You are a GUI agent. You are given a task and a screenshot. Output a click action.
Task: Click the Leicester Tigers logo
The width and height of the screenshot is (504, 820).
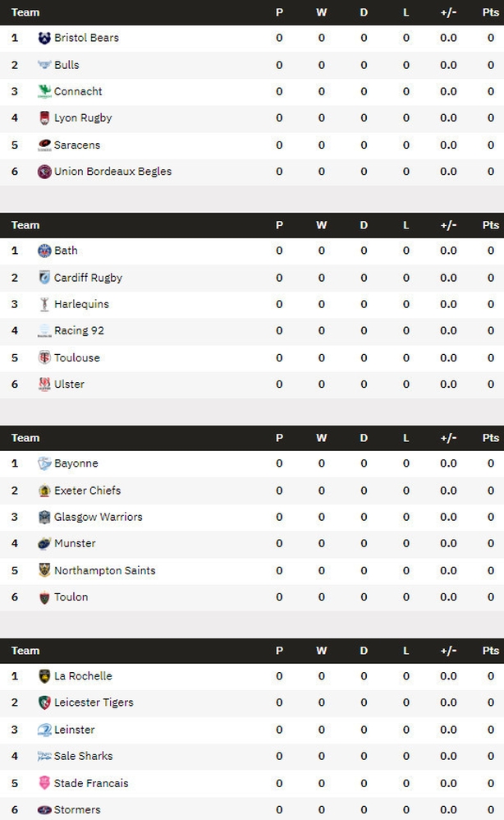pyautogui.click(x=44, y=703)
